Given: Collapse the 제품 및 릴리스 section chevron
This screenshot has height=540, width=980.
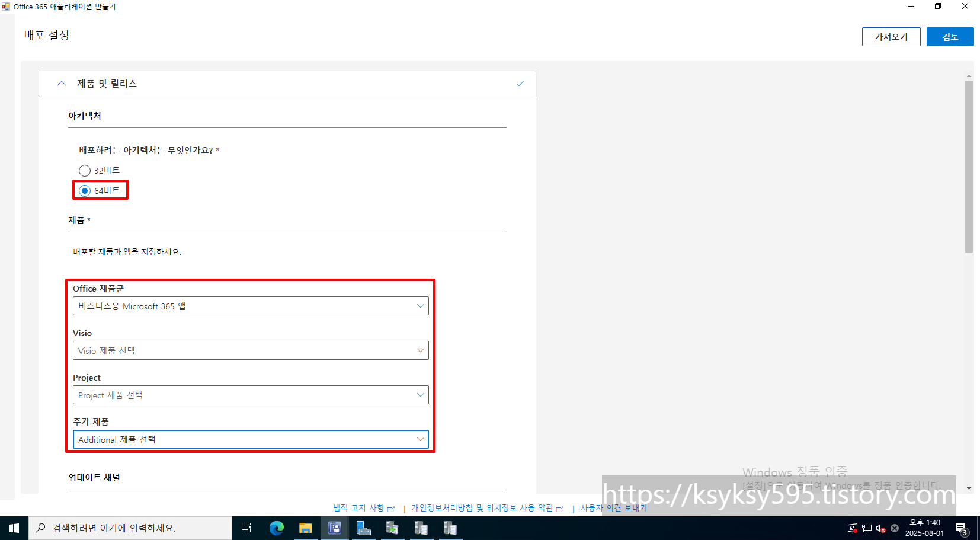Looking at the screenshot, I should (x=62, y=84).
